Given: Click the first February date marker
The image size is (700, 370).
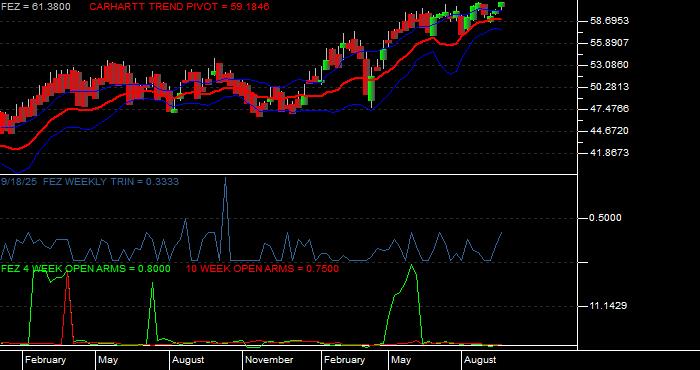Looking at the screenshot, I should click(45, 360).
